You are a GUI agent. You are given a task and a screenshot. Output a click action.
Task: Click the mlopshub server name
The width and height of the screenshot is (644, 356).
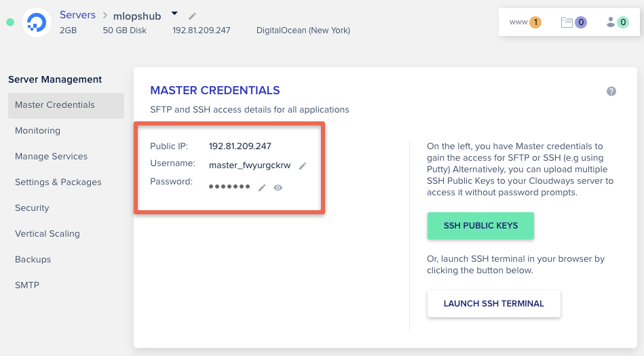137,16
